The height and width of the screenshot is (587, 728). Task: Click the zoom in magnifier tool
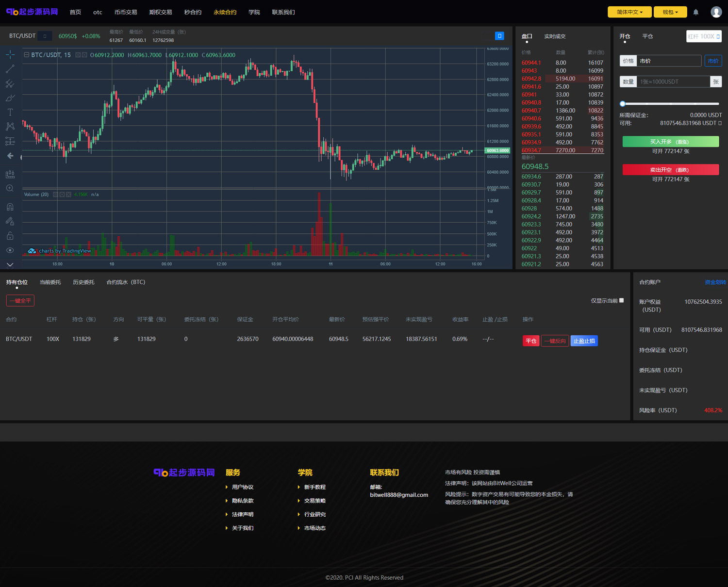coord(10,188)
